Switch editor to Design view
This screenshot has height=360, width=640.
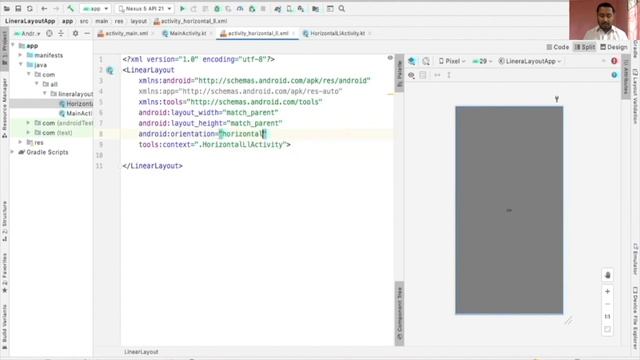[613, 47]
